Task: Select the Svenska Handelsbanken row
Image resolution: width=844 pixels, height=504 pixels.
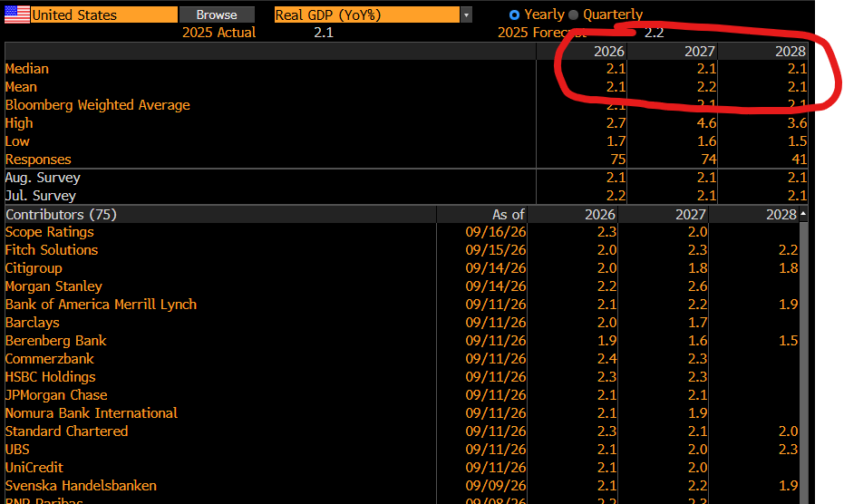Action: tap(402, 486)
